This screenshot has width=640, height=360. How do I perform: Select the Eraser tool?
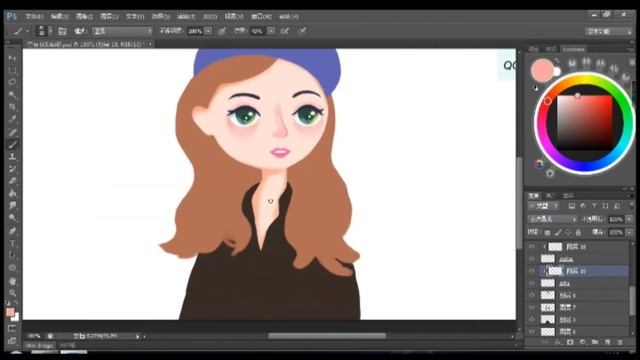click(x=12, y=181)
